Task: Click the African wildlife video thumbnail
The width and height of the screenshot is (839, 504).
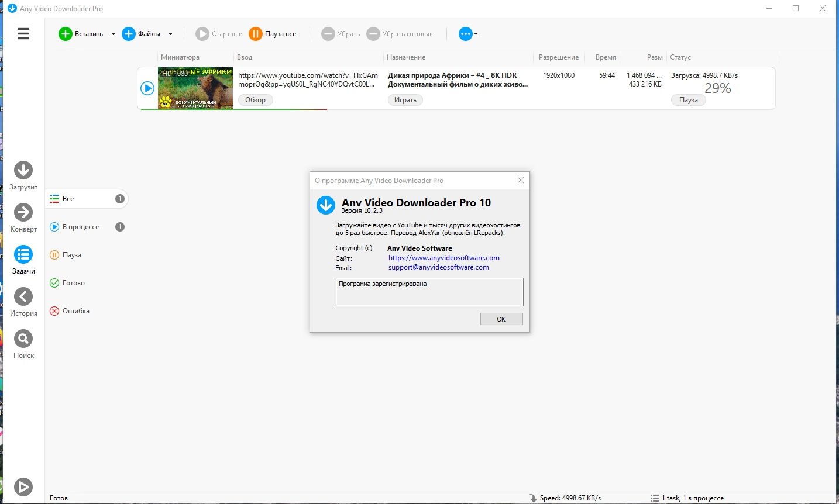Action: tap(195, 88)
